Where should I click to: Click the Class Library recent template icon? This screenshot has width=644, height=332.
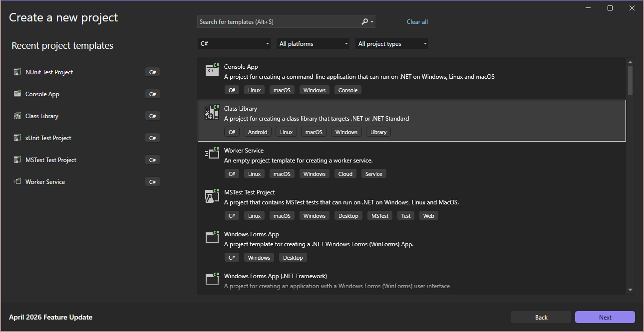click(17, 116)
